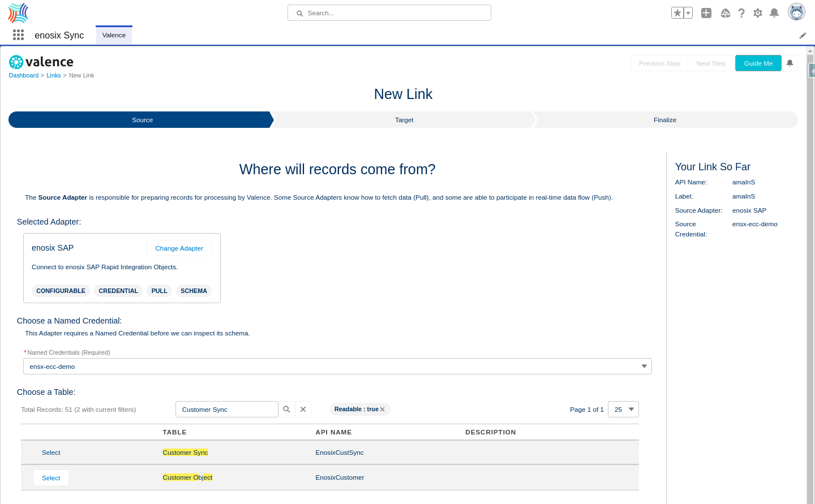
Task: Clear the table search with X button
Action: tap(303, 410)
